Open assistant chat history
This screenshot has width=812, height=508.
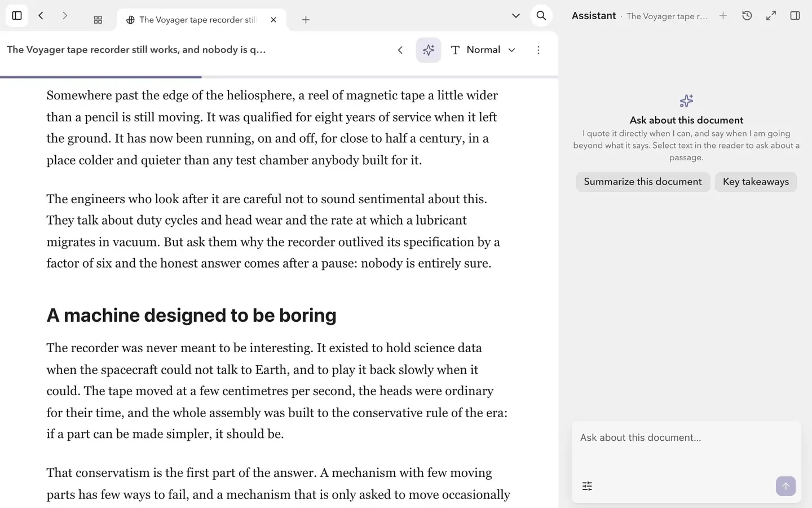tap(747, 16)
